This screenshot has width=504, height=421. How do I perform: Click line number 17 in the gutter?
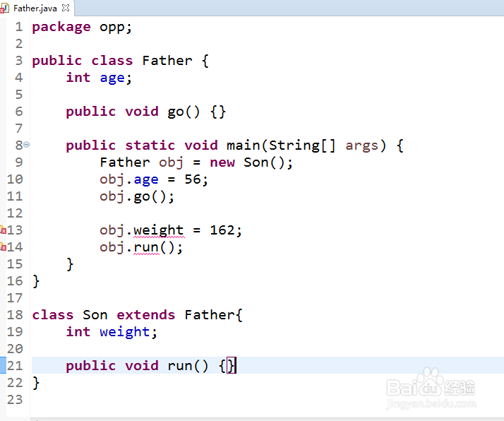tap(15, 298)
